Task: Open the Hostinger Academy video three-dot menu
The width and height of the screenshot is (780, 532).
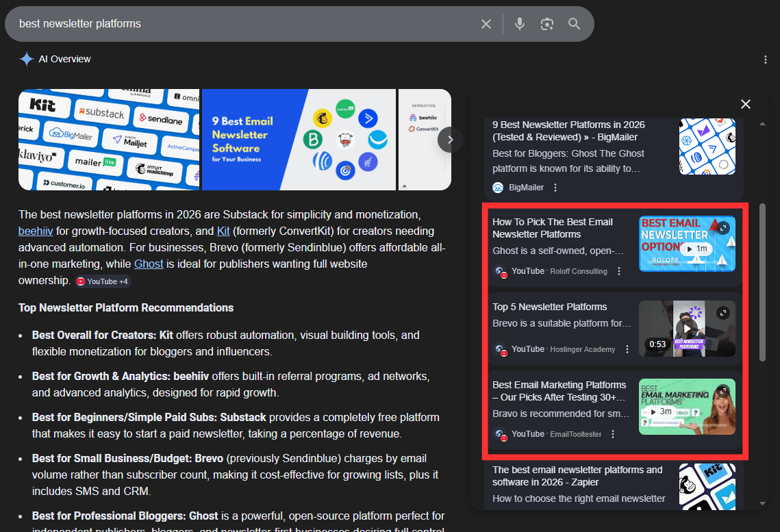Action: pyautogui.click(x=627, y=349)
